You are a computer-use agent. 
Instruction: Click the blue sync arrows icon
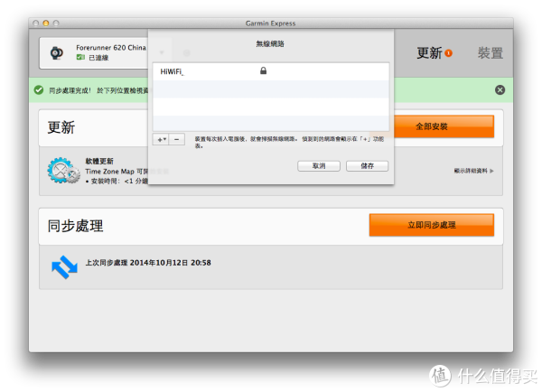(64, 266)
